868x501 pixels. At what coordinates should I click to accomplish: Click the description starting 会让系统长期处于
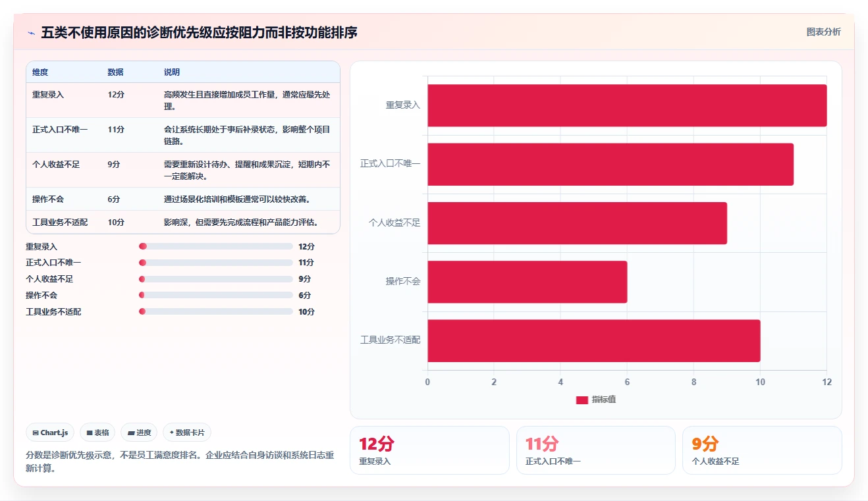coord(247,136)
